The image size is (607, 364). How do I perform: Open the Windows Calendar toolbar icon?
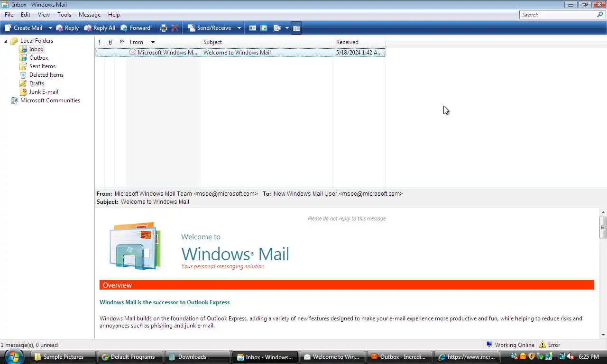(264, 28)
